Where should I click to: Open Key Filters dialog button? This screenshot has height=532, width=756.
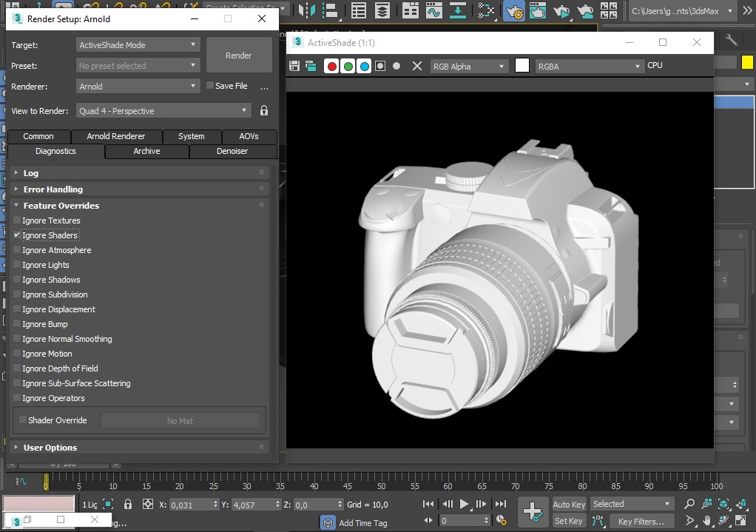(641, 522)
